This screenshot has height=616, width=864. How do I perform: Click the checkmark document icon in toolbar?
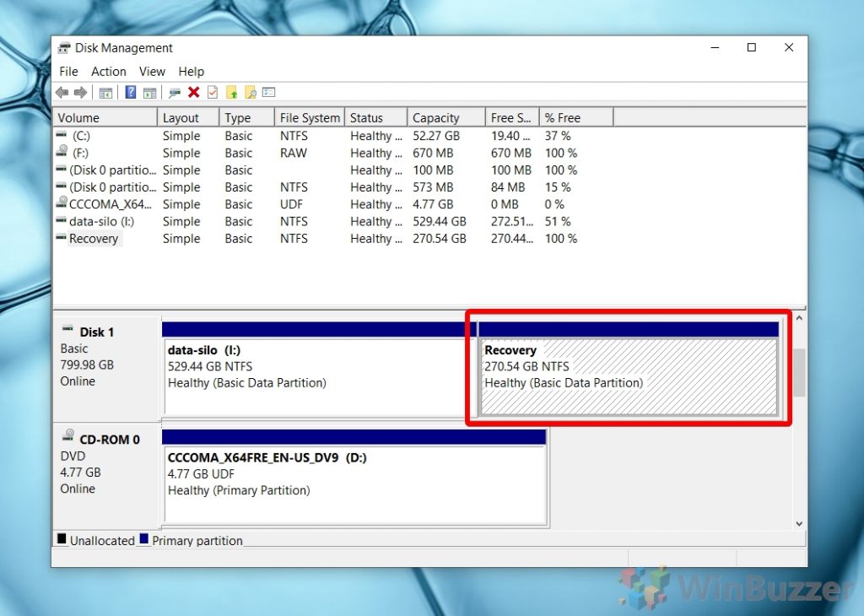point(213,92)
